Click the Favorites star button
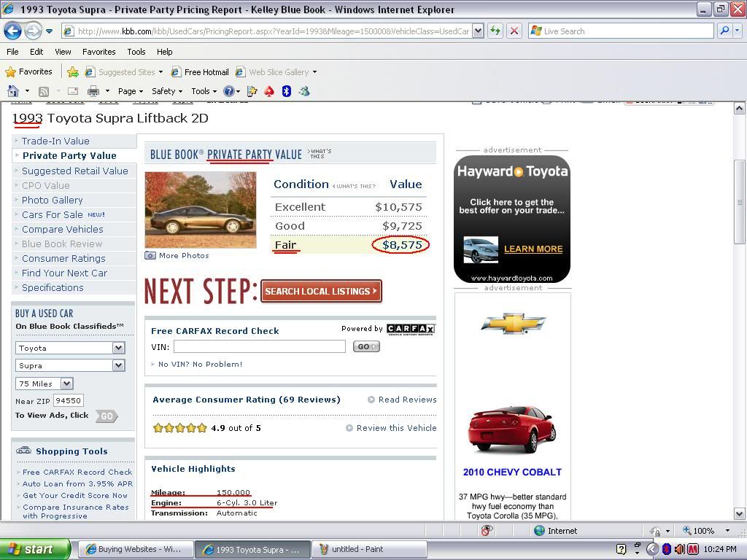Image resolution: width=747 pixels, height=560 pixels. tap(28, 72)
